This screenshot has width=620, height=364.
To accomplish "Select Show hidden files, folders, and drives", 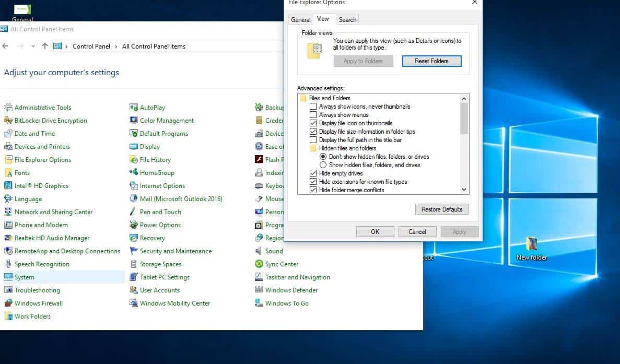I will pyautogui.click(x=323, y=165).
